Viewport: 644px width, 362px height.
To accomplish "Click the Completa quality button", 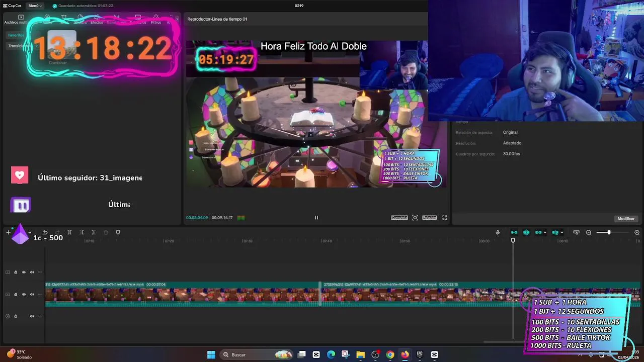I will 399,218.
